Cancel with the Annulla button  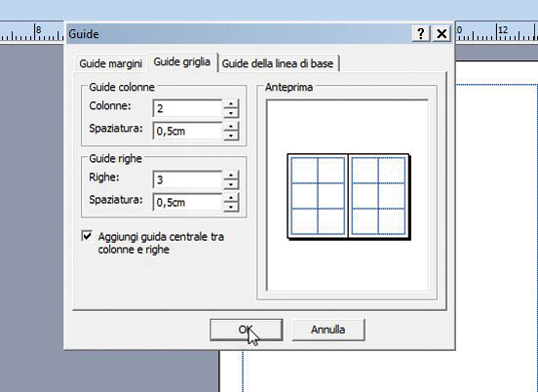328,330
